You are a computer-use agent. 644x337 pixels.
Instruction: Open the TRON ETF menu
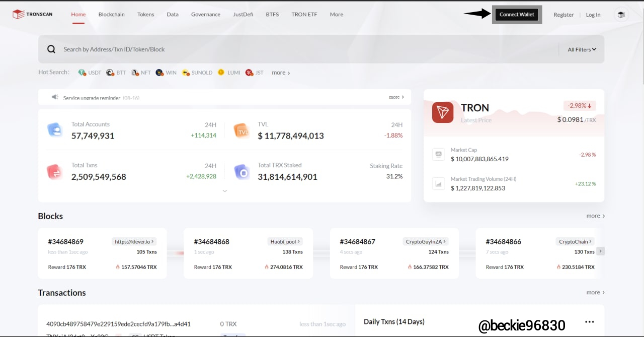click(x=304, y=15)
